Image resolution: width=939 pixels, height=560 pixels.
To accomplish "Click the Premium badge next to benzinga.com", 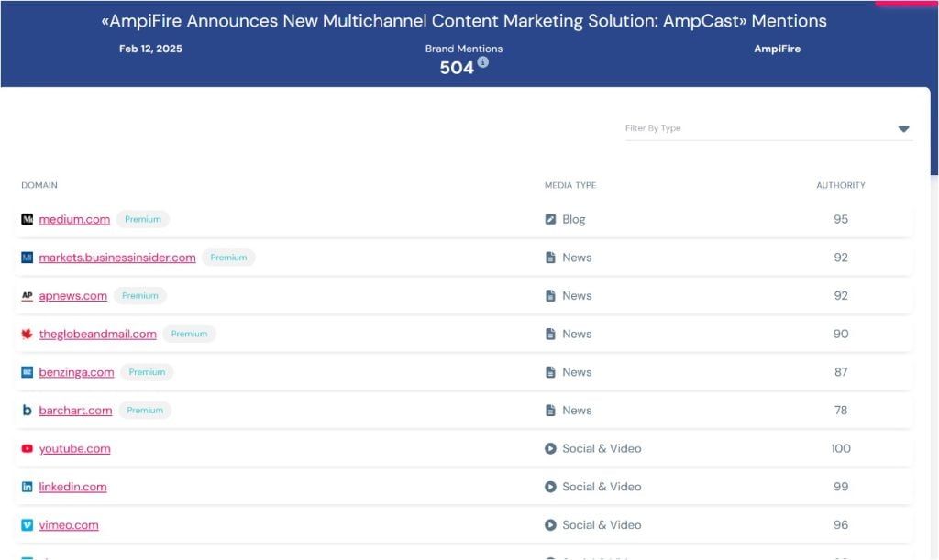I will [147, 372].
